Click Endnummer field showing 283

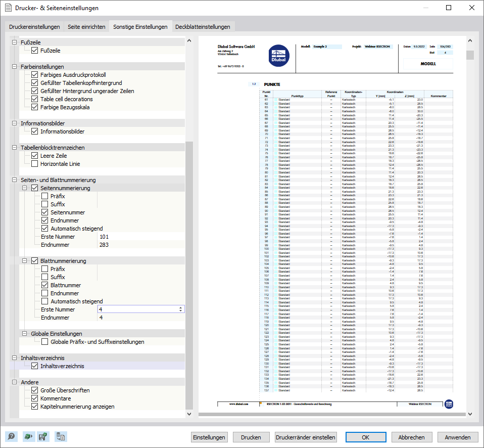coord(141,245)
